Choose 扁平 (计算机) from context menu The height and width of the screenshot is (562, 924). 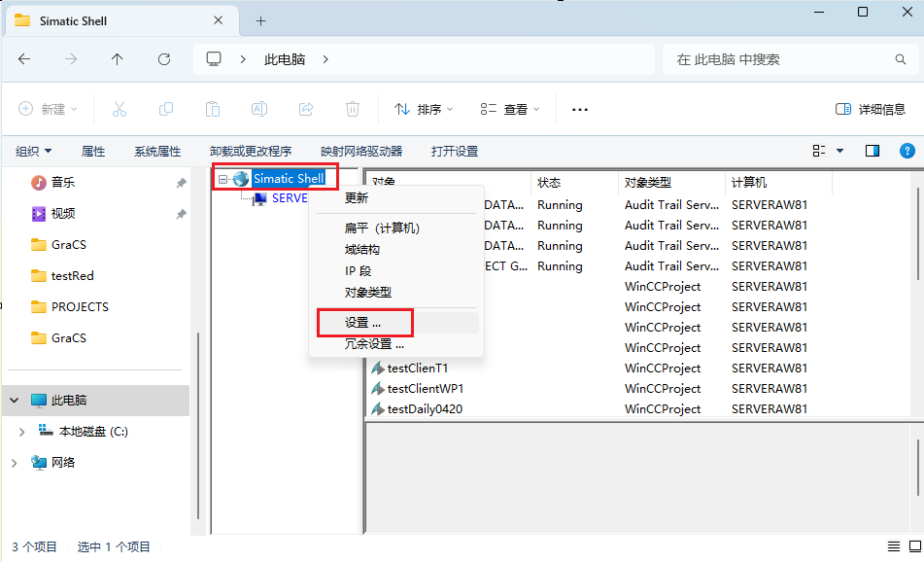tap(394, 228)
